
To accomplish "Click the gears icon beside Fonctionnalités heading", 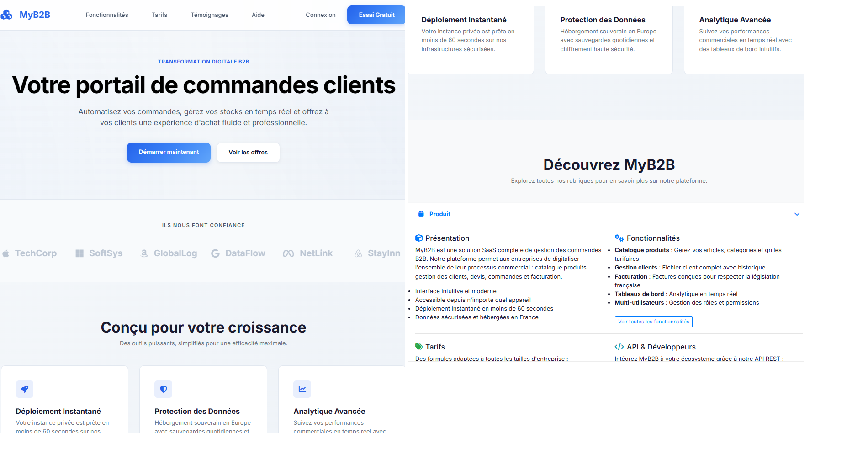I will (x=619, y=238).
